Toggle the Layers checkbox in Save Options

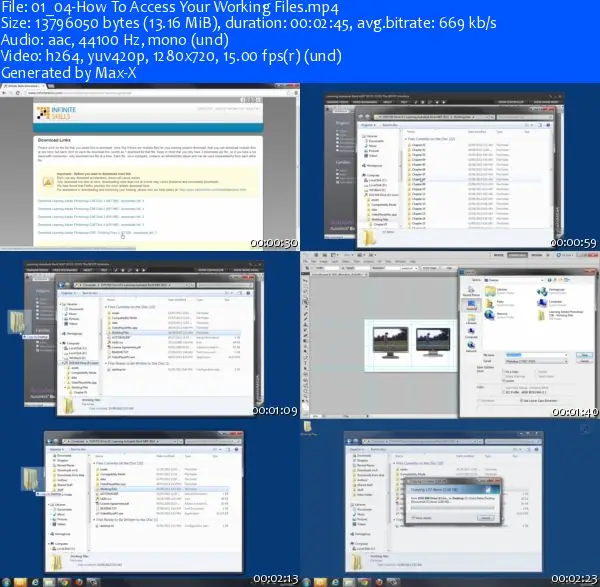(x=504, y=381)
